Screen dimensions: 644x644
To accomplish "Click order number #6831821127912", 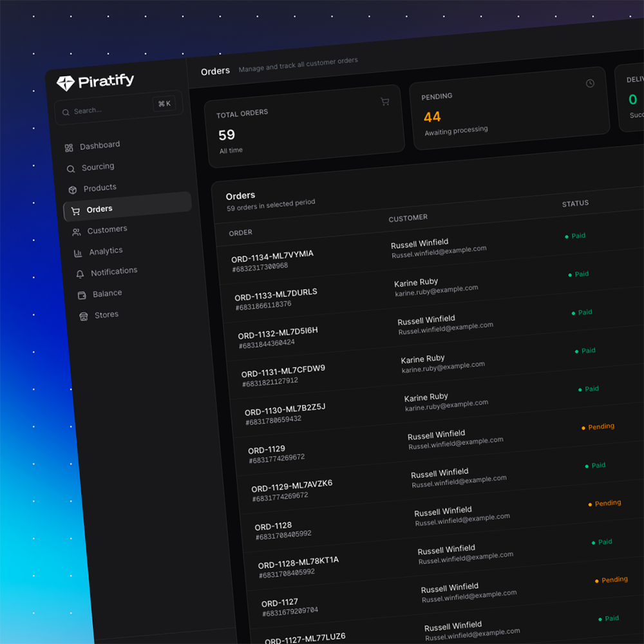I will click(270, 382).
